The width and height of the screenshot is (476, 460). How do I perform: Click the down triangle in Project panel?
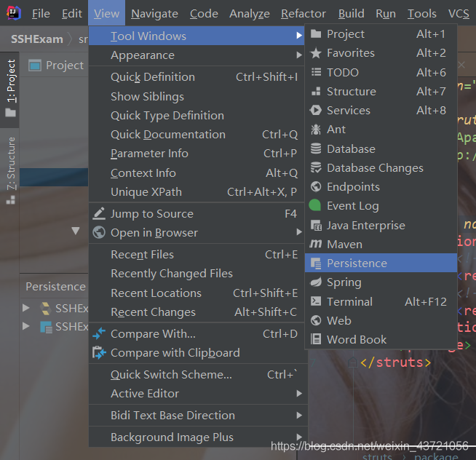pyautogui.click(x=76, y=231)
